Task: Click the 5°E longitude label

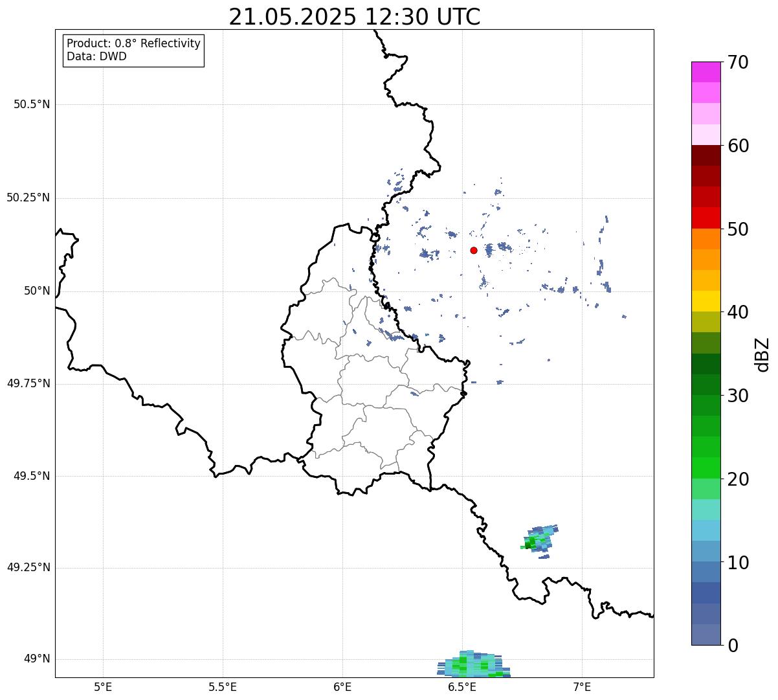Action: (103, 686)
